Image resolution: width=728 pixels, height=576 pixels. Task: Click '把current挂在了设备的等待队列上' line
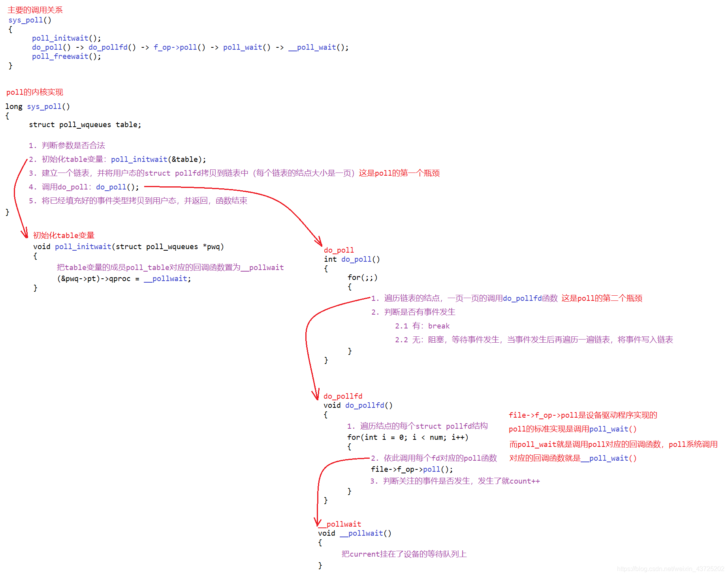coord(404,554)
